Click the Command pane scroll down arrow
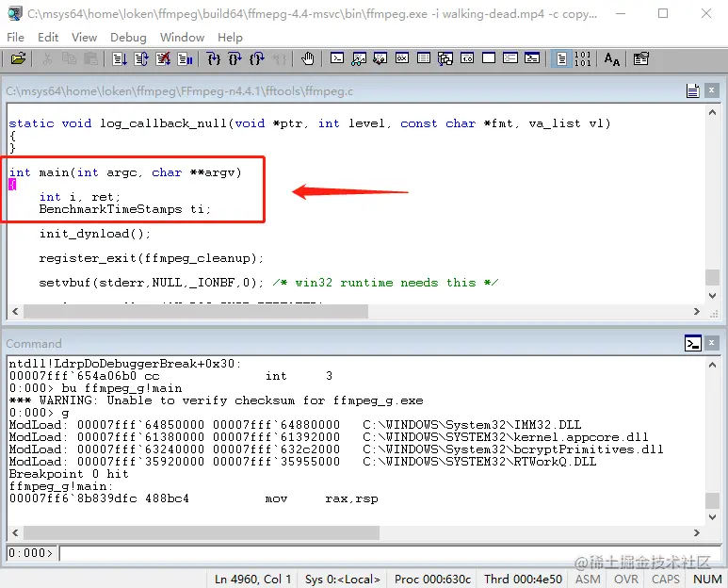This screenshot has width=728, height=588. point(712,517)
